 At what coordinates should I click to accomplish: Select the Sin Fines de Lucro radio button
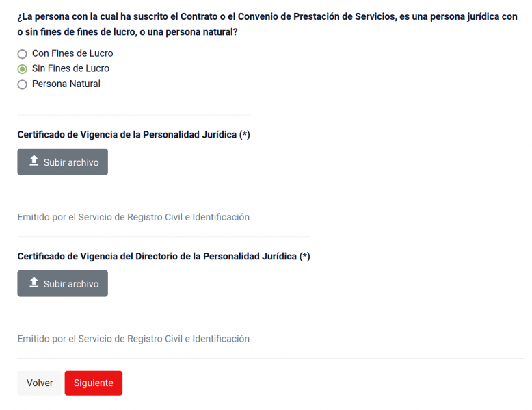(22, 69)
